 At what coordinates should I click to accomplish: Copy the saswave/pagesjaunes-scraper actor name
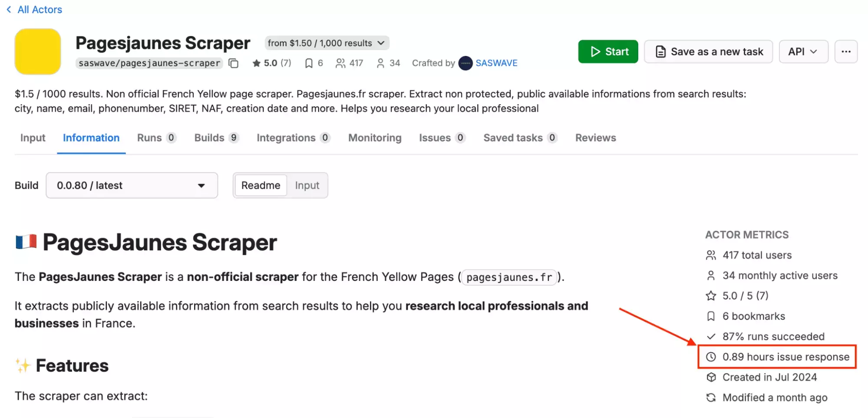pyautogui.click(x=234, y=63)
